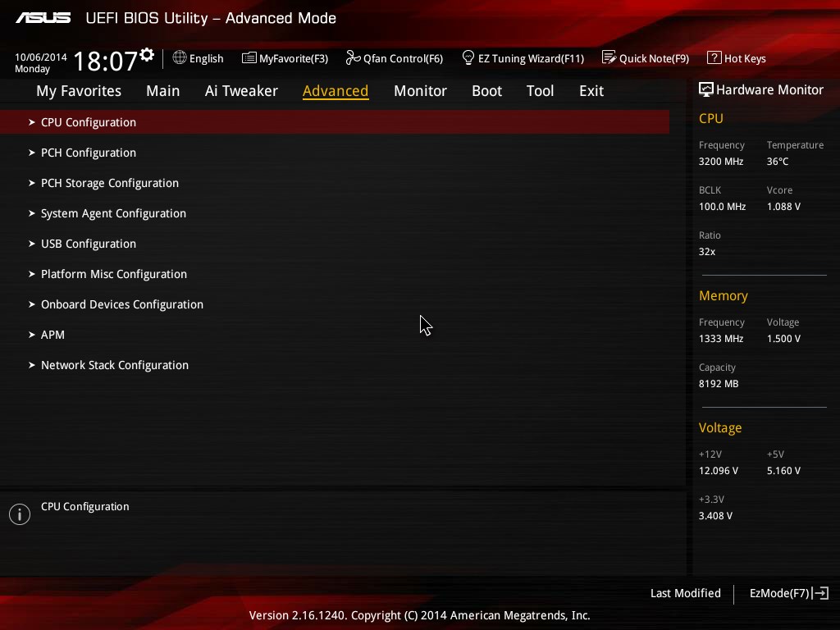The width and height of the screenshot is (840, 630).
Task: Click Last Modified
Action: click(x=685, y=593)
